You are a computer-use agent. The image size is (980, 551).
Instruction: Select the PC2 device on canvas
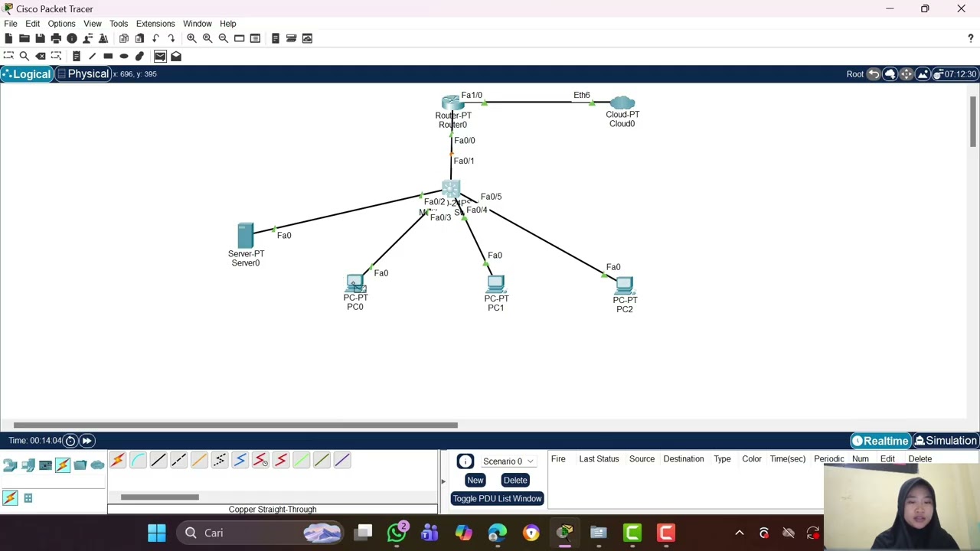point(625,286)
